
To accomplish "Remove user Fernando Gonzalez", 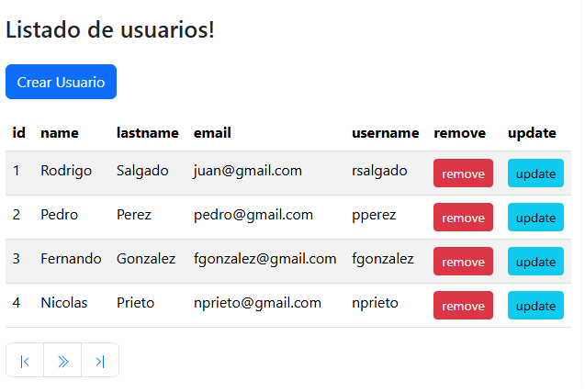I will [x=463, y=262].
